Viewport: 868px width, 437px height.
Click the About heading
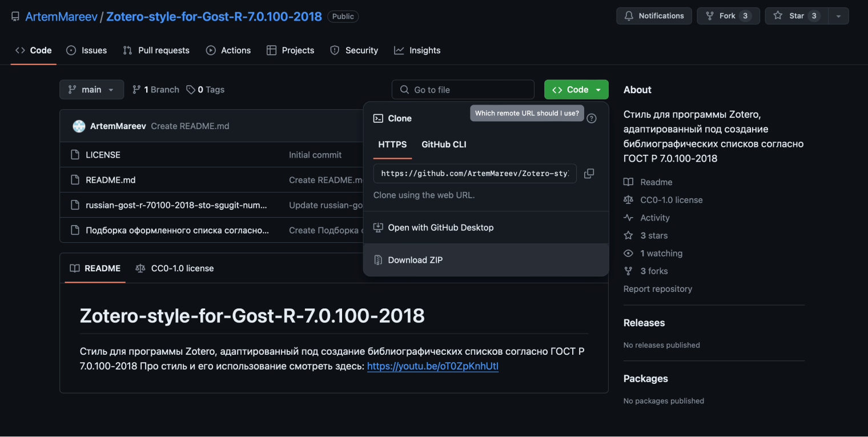pyautogui.click(x=637, y=90)
